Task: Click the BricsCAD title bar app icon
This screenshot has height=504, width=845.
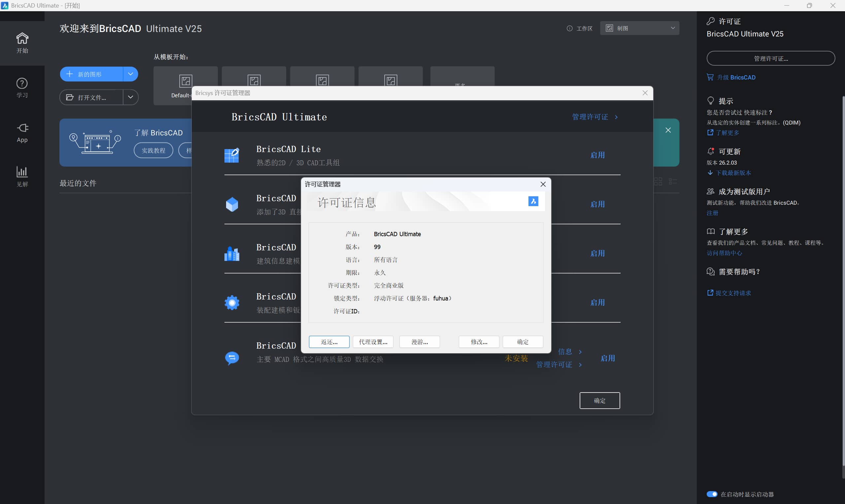Action: point(5,5)
